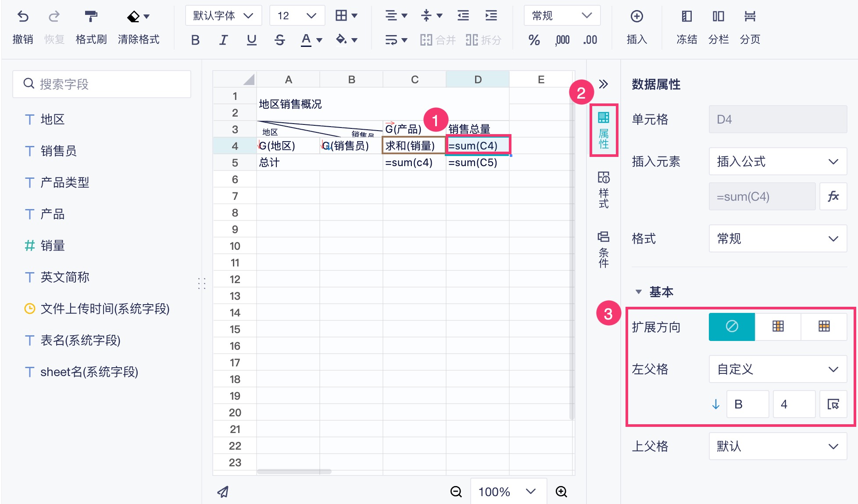This screenshot has height=504, width=858.
Task: Click the percent format icon
Action: click(x=534, y=40)
